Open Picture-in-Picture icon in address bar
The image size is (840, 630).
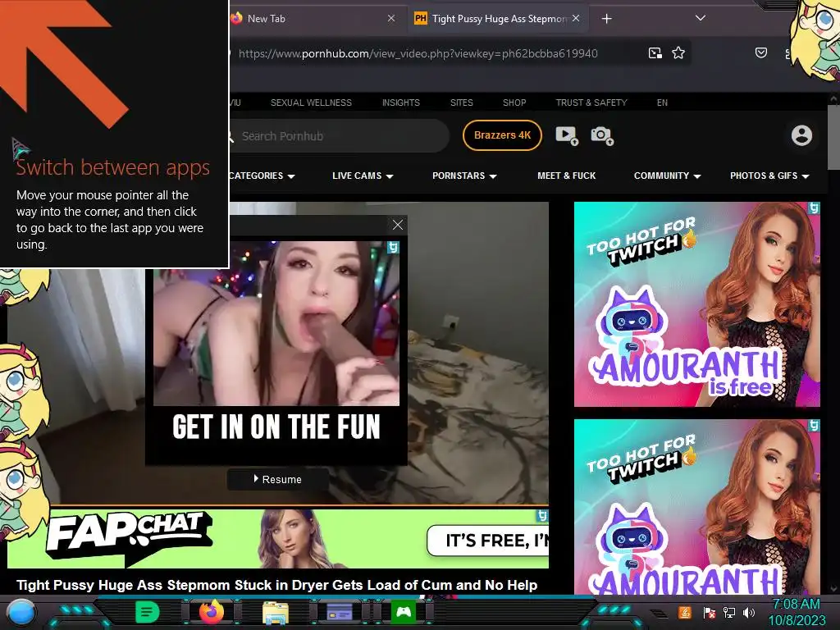tap(655, 53)
